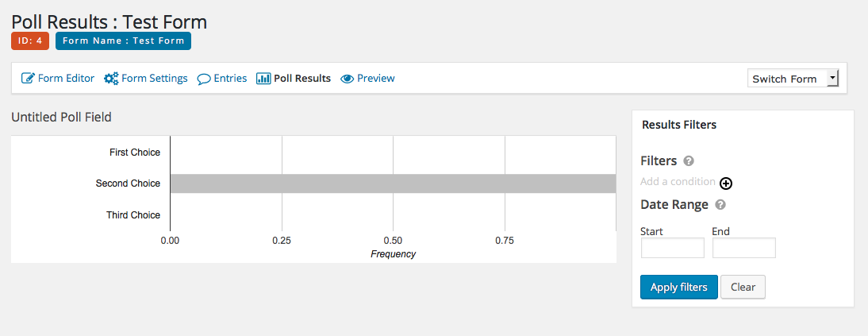Click the Preview eye icon
Screen dimensions: 868x336
coord(347,78)
